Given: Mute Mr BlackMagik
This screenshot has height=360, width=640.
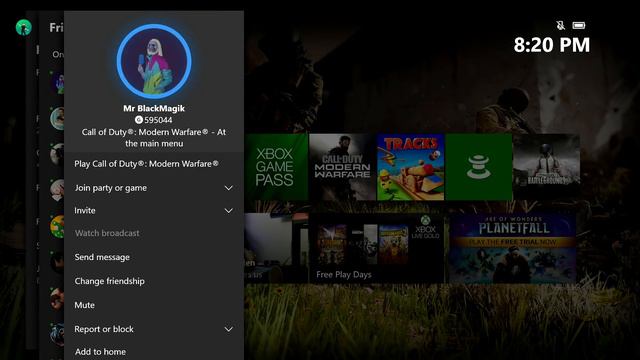Looking at the screenshot, I should (x=154, y=305).
